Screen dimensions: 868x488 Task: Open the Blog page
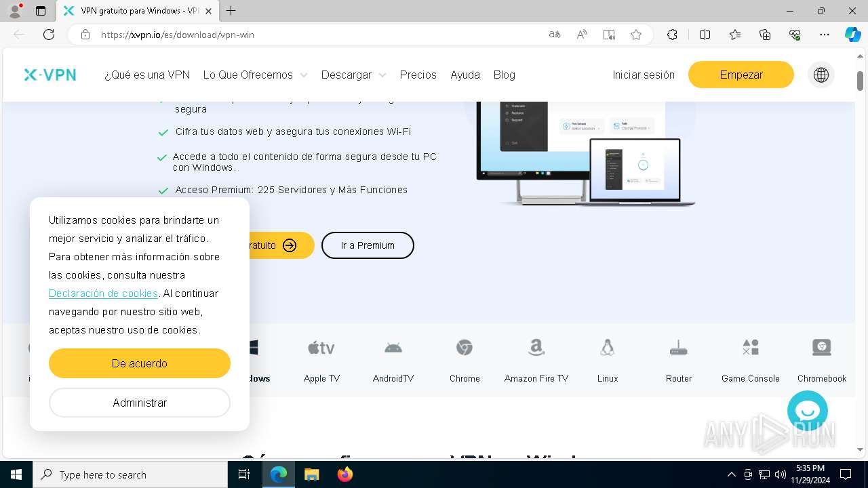[x=505, y=75]
